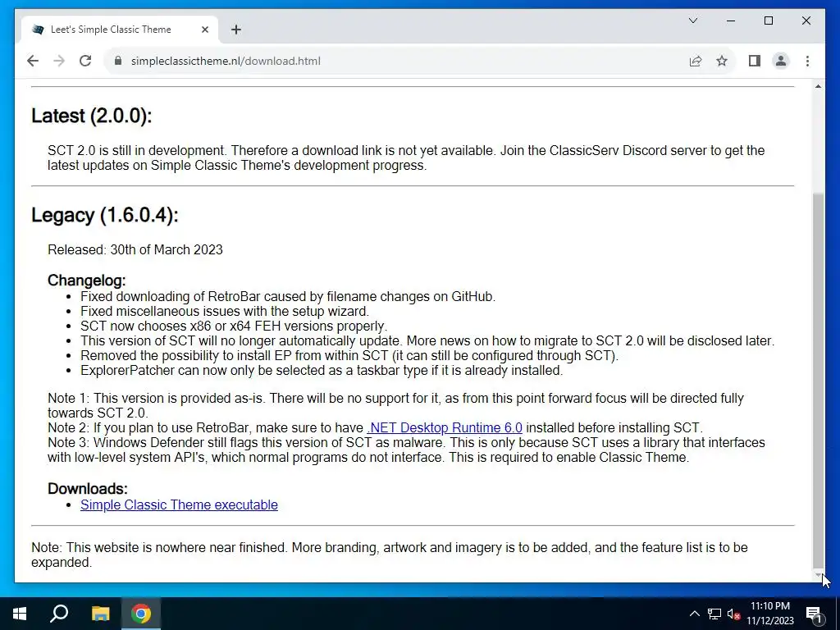Click Chrome icon in taskbar
840x630 pixels.
pos(141,614)
